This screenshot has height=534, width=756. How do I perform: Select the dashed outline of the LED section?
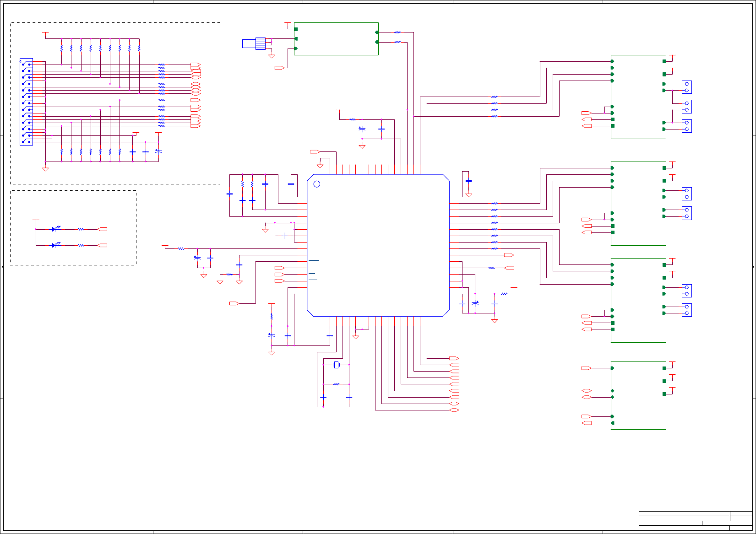click(x=73, y=228)
